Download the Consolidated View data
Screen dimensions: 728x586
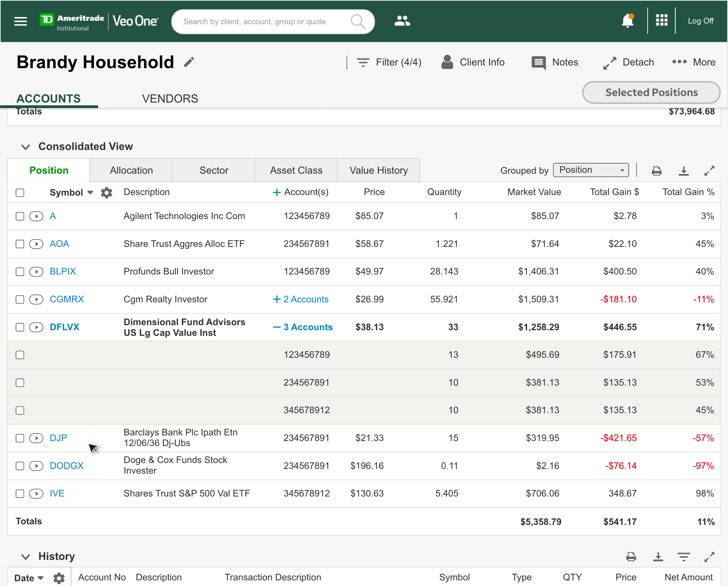pyautogui.click(x=684, y=171)
